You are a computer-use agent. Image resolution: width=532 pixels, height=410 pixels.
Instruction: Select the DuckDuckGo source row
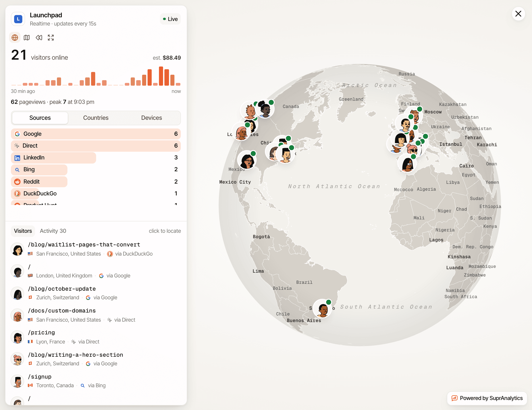pyautogui.click(x=96, y=194)
